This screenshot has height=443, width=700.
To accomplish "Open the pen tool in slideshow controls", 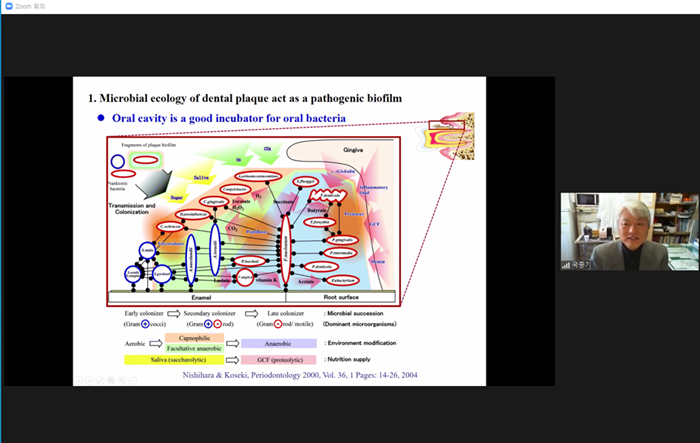I will coord(100,380).
